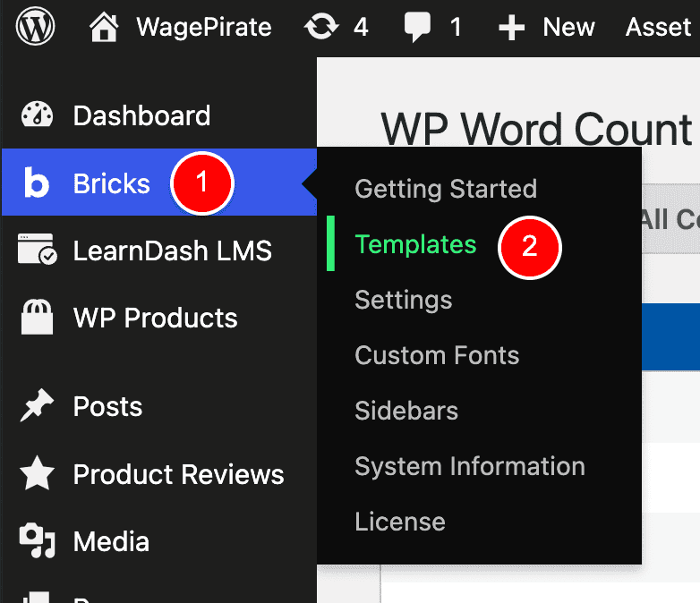Open the Media menu
The width and height of the screenshot is (700, 603).
click(111, 541)
